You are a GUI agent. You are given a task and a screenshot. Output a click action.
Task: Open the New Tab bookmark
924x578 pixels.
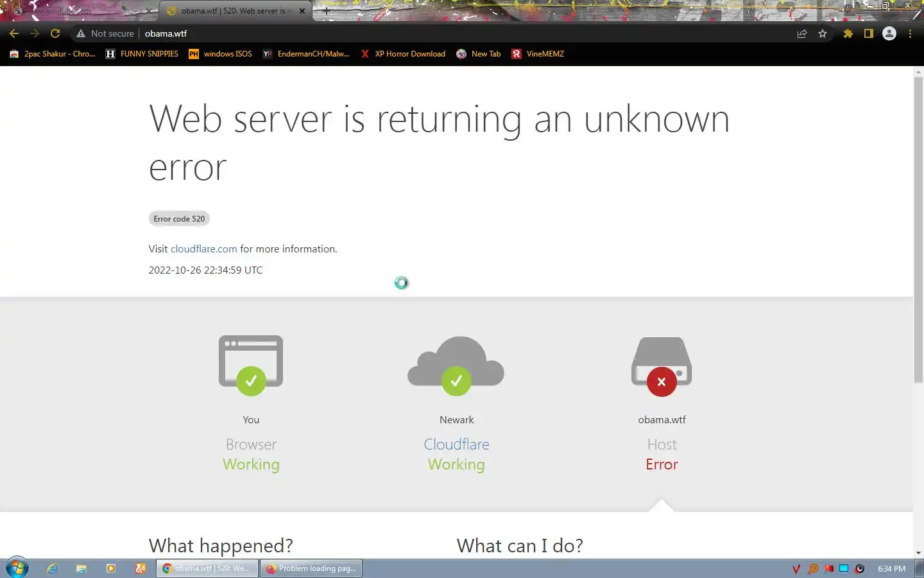479,54
